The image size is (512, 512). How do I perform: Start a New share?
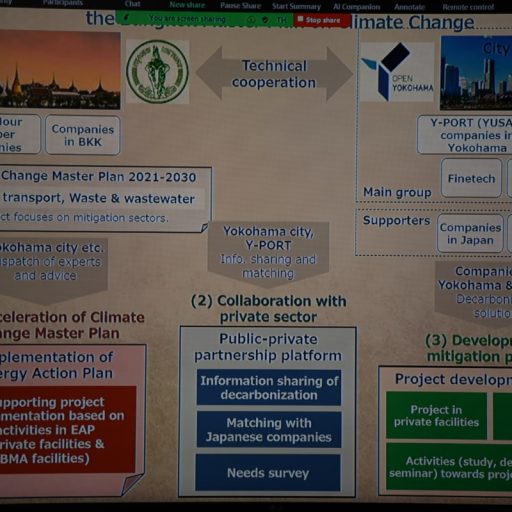click(187, 5)
